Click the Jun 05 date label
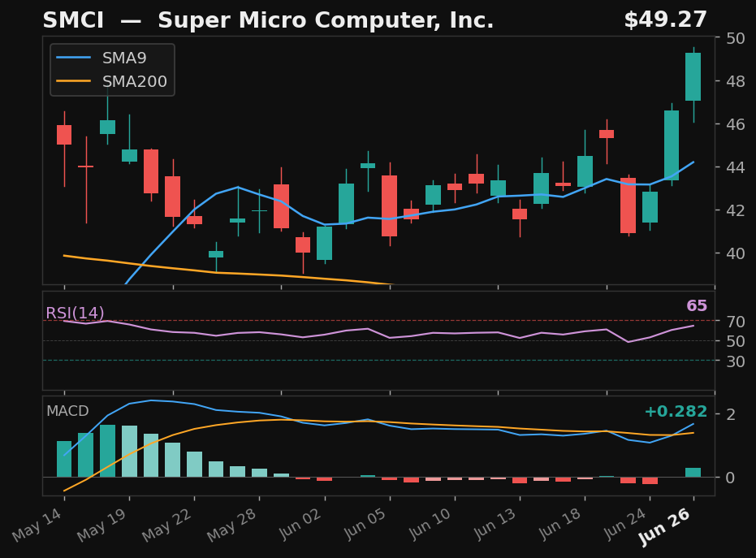 point(366,524)
